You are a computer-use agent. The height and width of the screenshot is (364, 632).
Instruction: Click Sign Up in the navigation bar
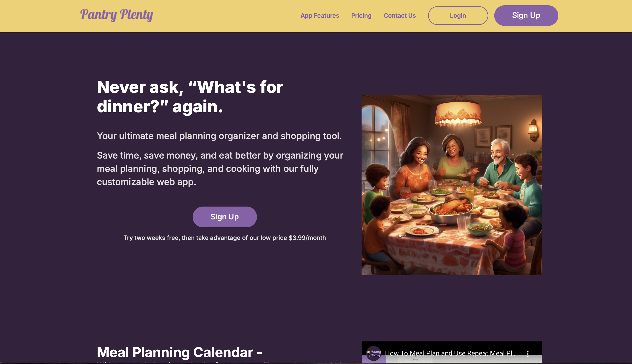point(526,15)
